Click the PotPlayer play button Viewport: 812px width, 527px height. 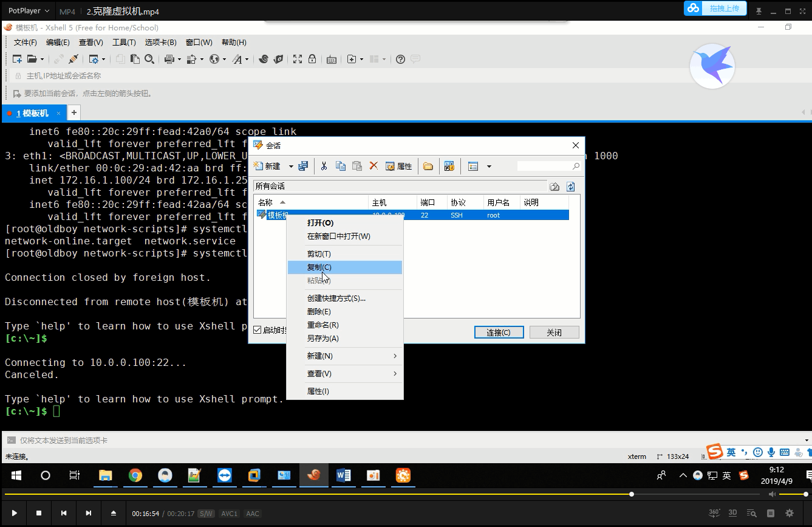click(15, 513)
